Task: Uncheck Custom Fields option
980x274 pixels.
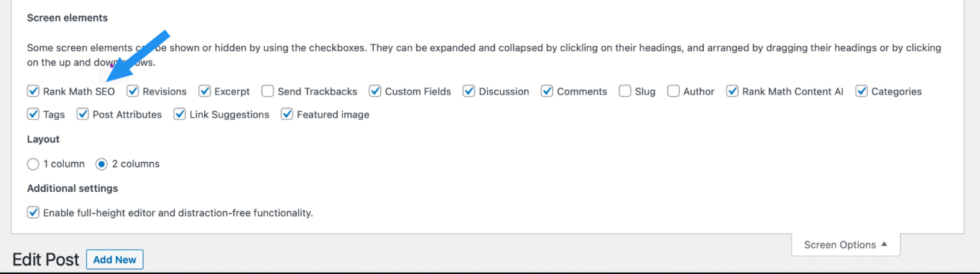Action: 375,91
